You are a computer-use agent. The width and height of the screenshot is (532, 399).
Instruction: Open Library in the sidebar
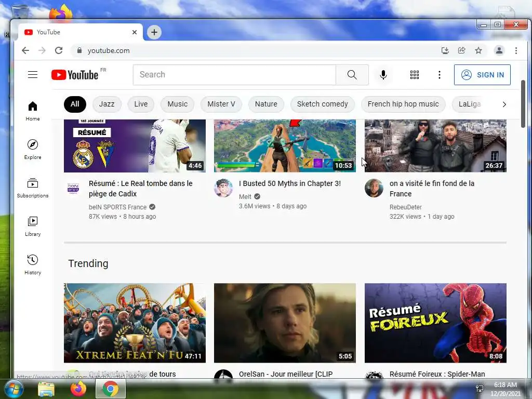(x=33, y=227)
